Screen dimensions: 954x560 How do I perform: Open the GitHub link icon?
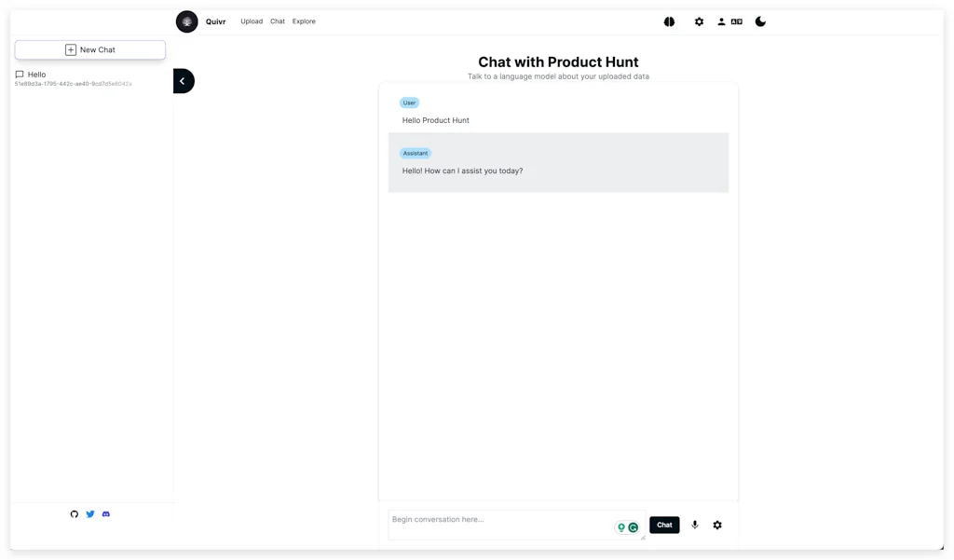point(75,514)
